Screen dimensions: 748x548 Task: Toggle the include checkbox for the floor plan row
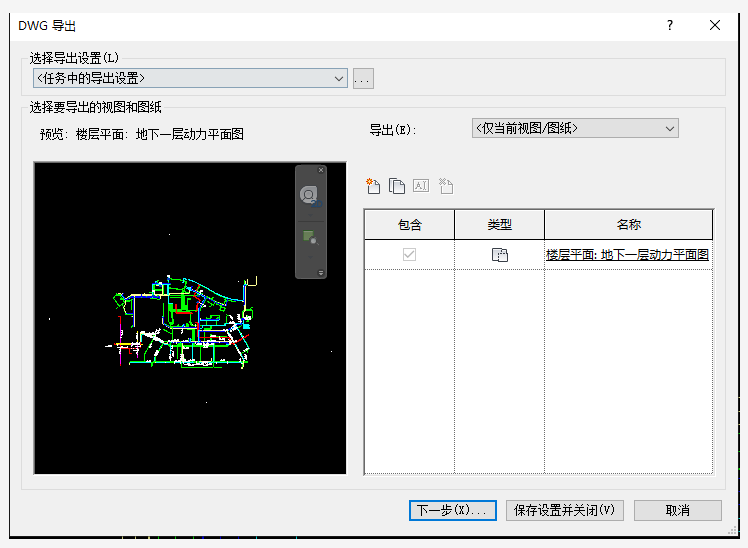(x=409, y=255)
